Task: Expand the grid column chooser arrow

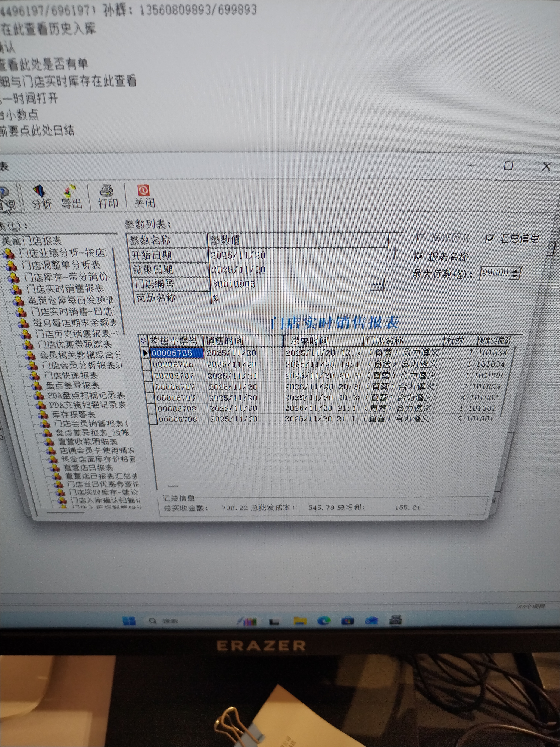Action: 143,340
